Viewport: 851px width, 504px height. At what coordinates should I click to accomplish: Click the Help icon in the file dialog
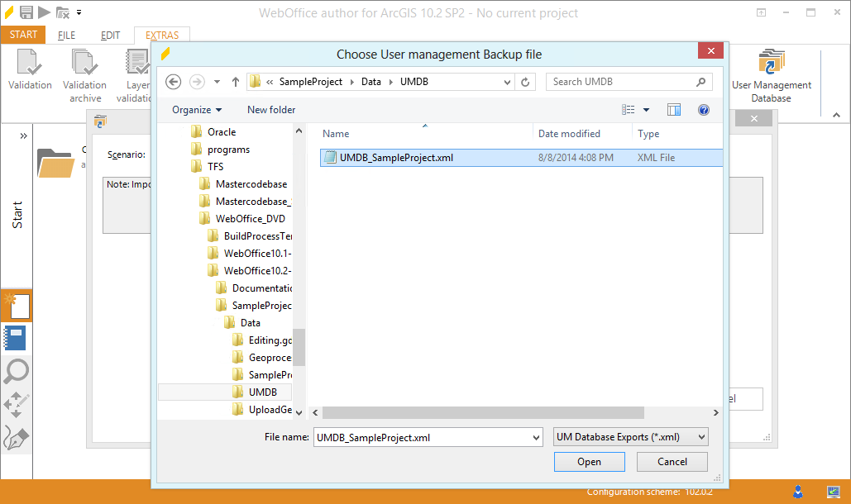[704, 109]
